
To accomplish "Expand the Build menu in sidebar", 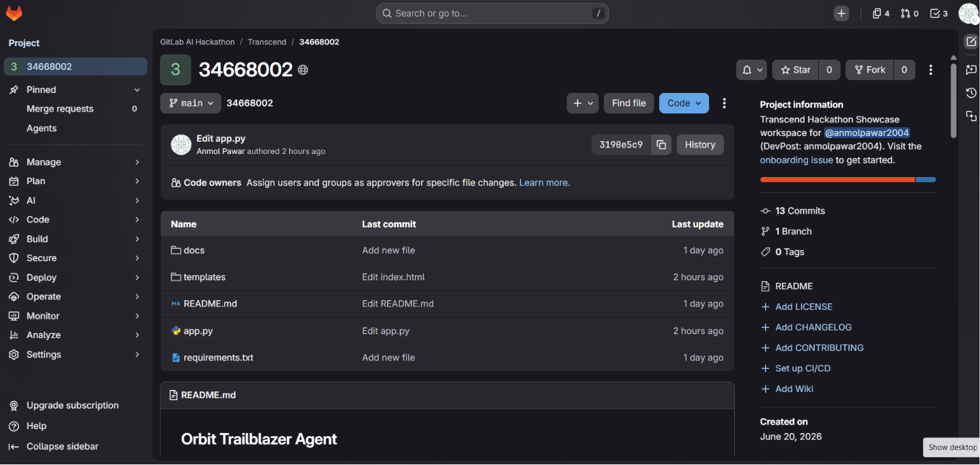I will point(75,239).
